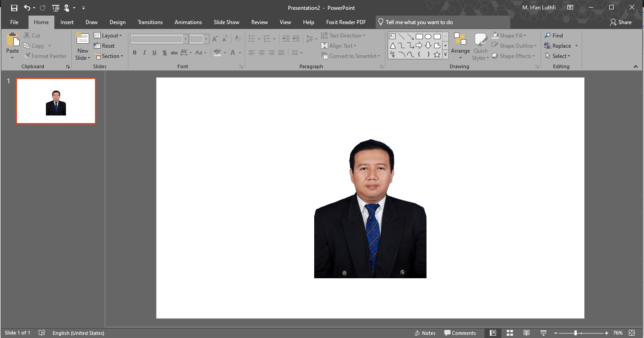Click the Share button

[x=621, y=22]
